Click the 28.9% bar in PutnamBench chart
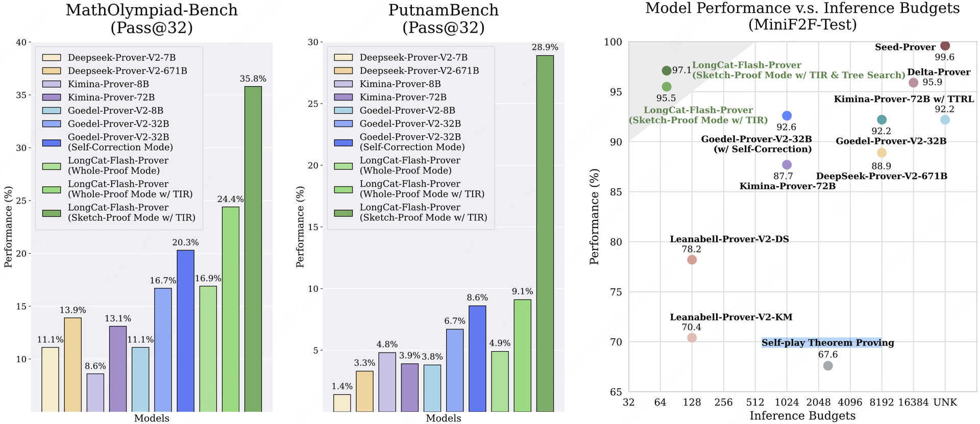This screenshot has width=980, height=424. point(545,234)
